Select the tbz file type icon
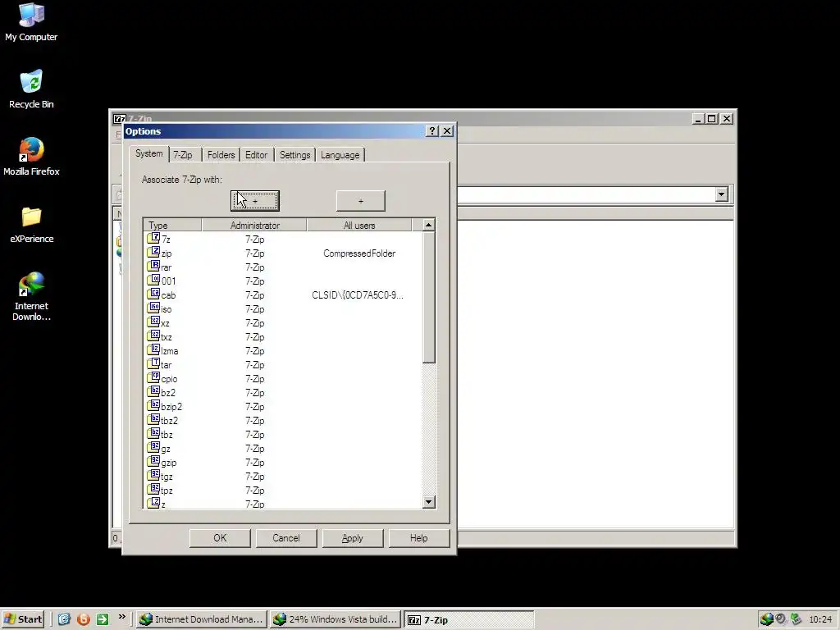 [x=153, y=433]
